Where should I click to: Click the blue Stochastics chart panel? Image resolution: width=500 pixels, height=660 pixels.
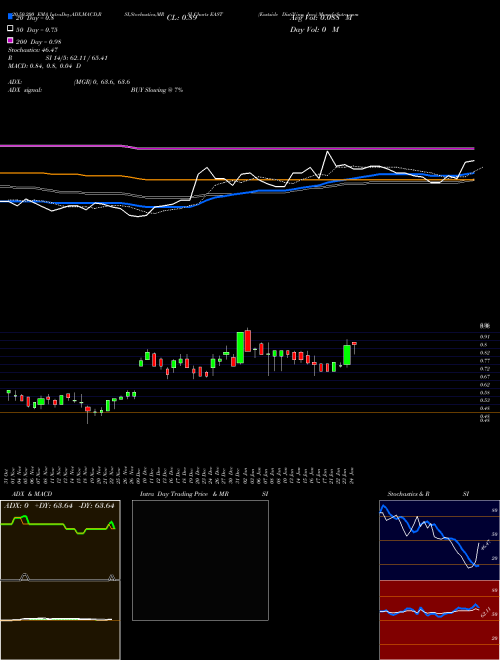[x=439, y=540]
